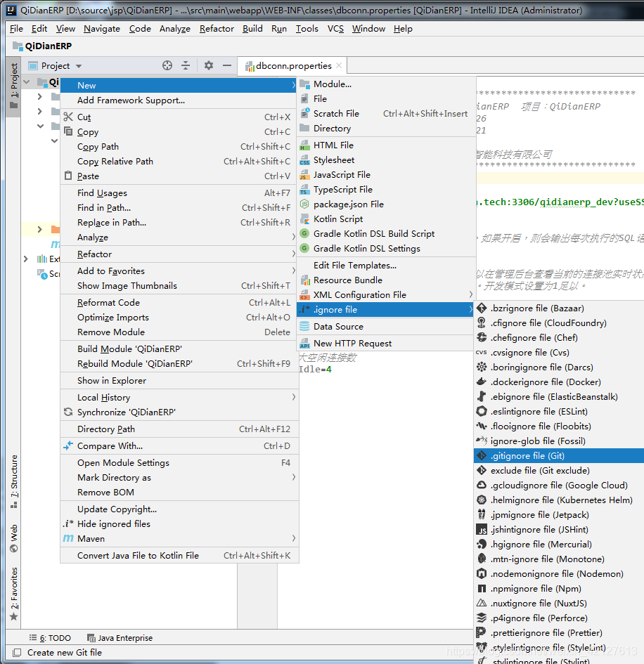
Task: Select Find Usages
Action: (179, 193)
